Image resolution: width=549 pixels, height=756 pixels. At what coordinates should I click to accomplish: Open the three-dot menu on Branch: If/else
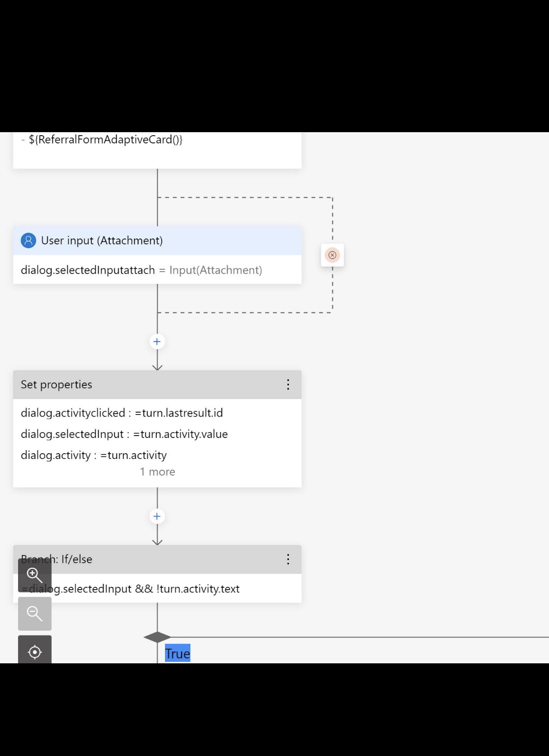coord(288,559)
